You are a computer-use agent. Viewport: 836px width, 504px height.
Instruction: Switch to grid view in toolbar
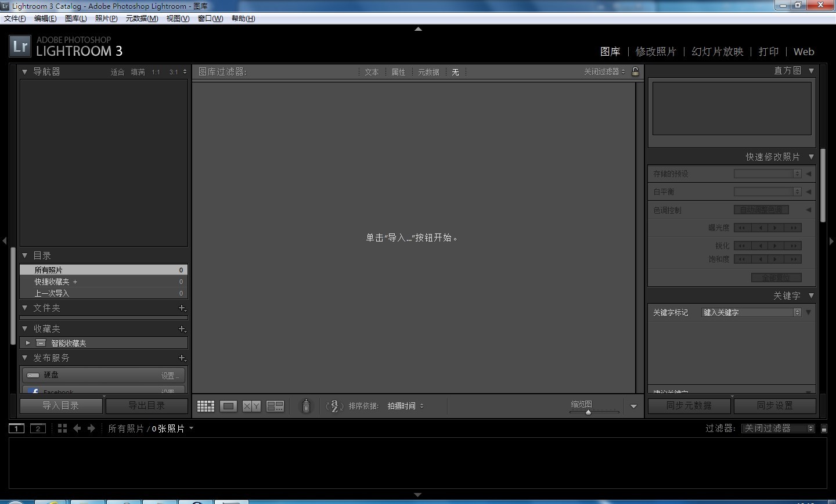[206, 406]
